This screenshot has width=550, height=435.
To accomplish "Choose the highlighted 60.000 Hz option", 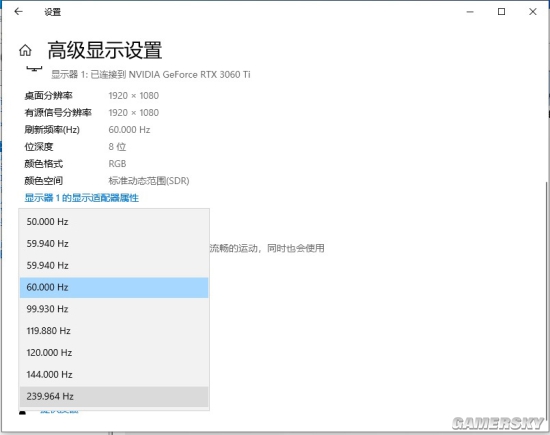I will click(114, 287).
